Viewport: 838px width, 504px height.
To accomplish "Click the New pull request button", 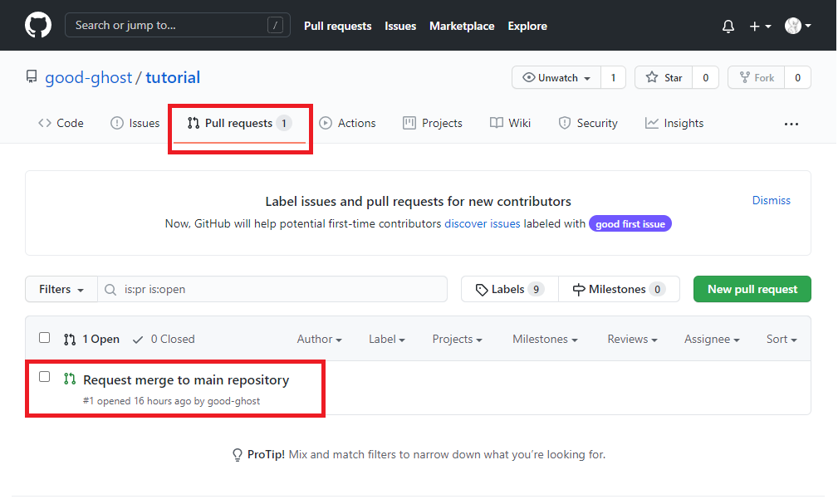I will (x=752, y=289).
